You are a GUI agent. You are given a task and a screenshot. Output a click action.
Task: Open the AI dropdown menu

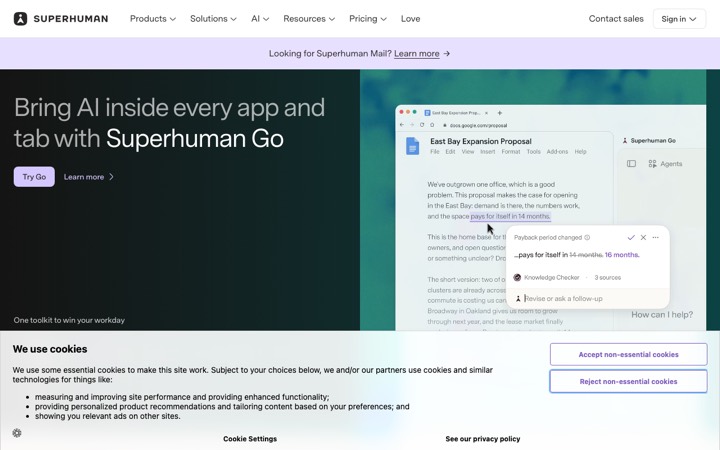pos(260,19)
